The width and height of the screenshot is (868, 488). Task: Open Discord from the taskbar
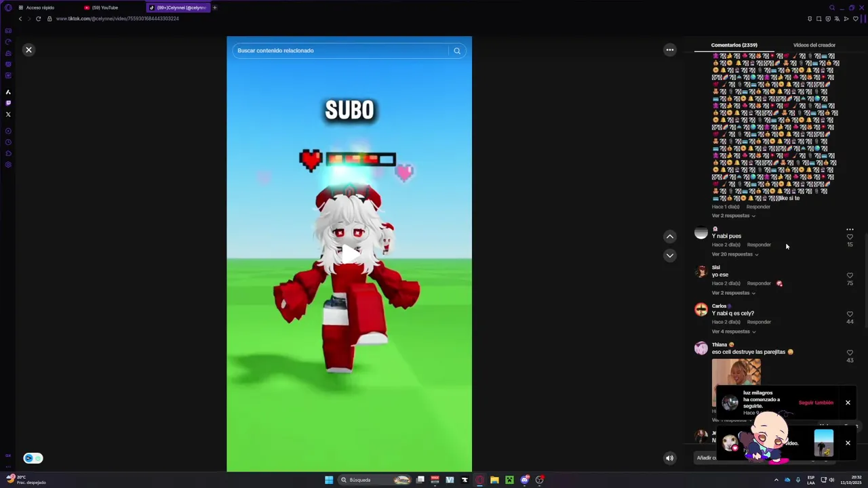pyautogui.click(x=524, y=480)
